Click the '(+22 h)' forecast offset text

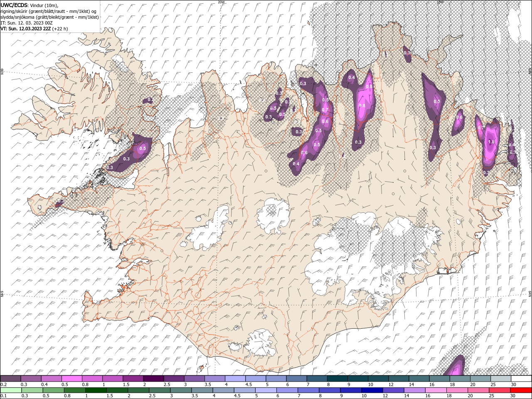[x=60, y=29]
